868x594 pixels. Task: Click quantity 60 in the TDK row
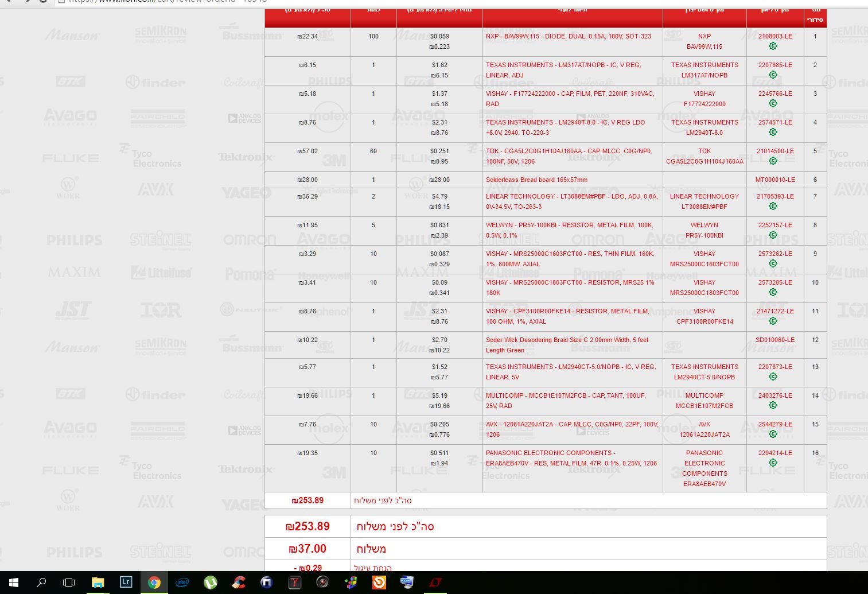point(373,151)
